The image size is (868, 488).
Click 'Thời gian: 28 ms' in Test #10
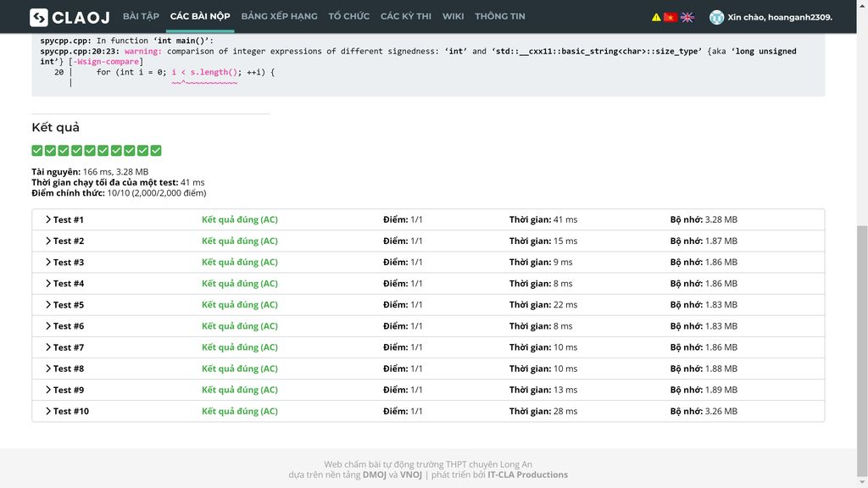(543, 411)
